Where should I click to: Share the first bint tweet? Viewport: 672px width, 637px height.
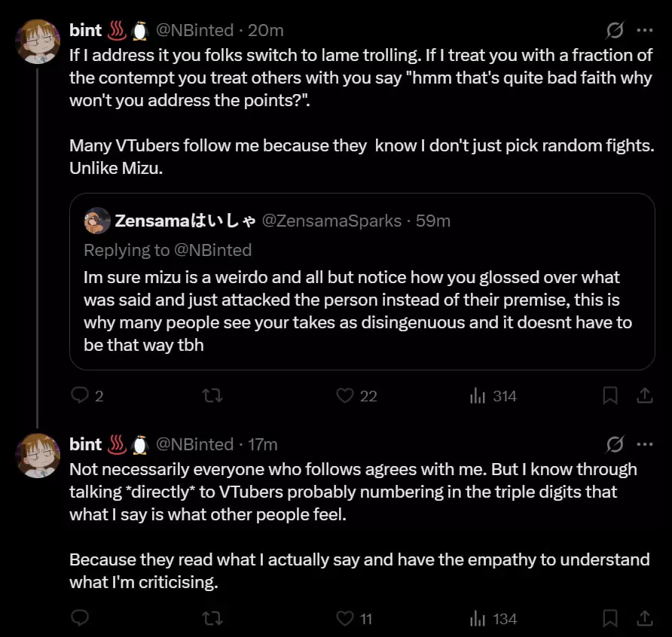coord(645,395)
